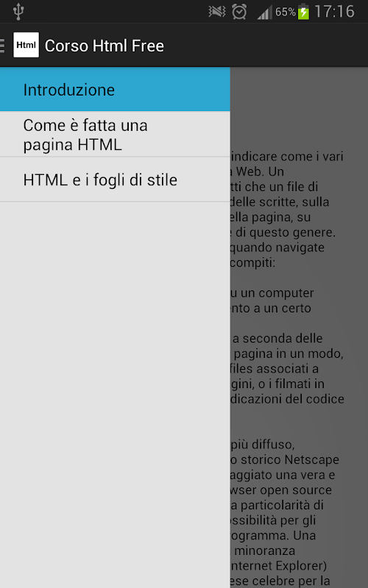Tap the Html app logo icon
Image resolution: width=368 pixels, height=588 pixels.
[x=26, y=45]
